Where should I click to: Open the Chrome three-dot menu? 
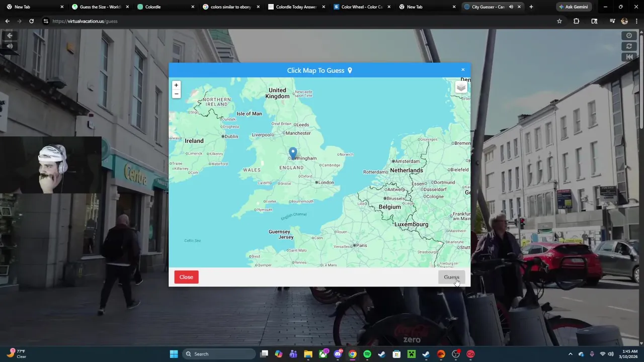pyautogui.click(x=636, y=21)
